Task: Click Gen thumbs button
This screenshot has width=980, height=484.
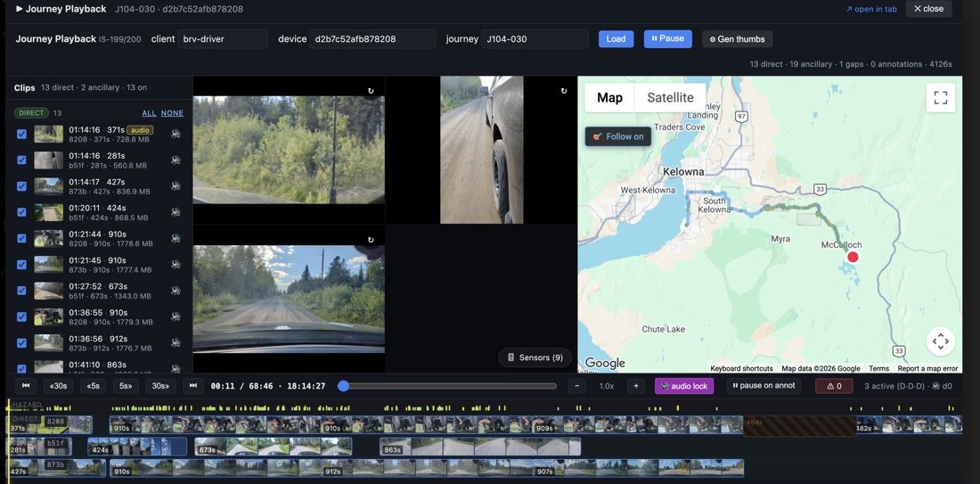Action: (x=738, y=38)
